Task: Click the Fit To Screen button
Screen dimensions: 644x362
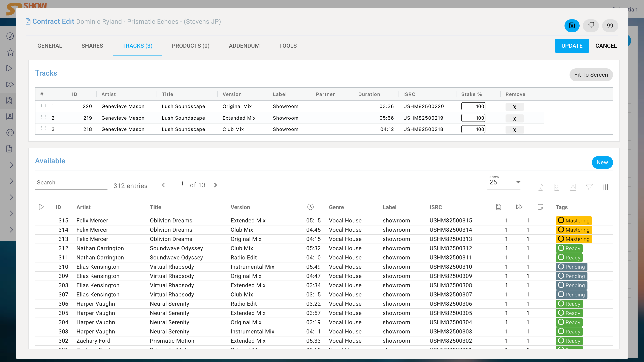Action: coord(591,75)
